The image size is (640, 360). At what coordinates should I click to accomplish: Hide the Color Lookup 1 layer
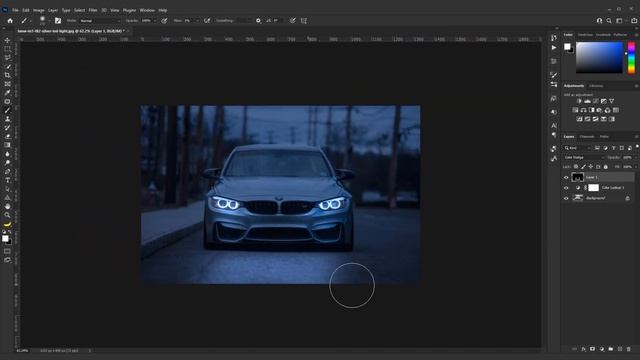click(x=566, y=188)
